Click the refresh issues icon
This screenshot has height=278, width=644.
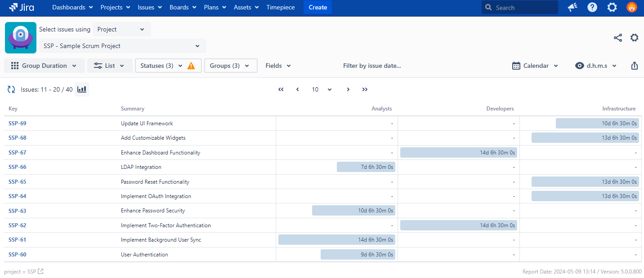click(x=11, y=89)
